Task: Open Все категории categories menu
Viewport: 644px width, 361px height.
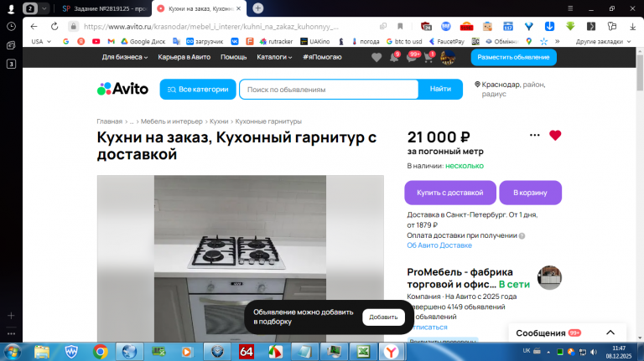Action: (198, 89)
